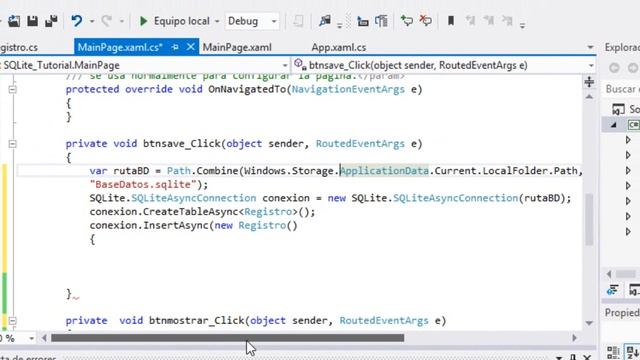Image resolution: width=640 pixels, height=360 pixels.
Task: Start debugging with the green play icon
Action: pos(143,21)
